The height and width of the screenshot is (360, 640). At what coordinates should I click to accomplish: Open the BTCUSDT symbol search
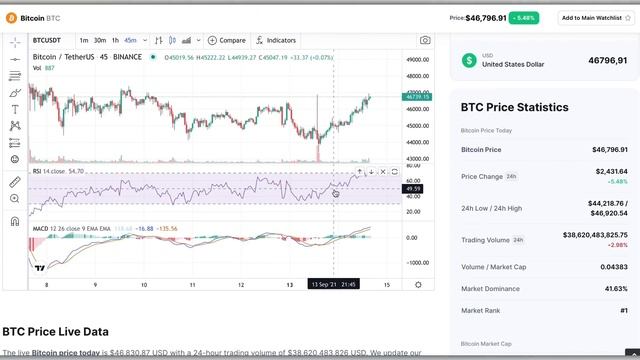pyautogui.click(x=47, y=40)
